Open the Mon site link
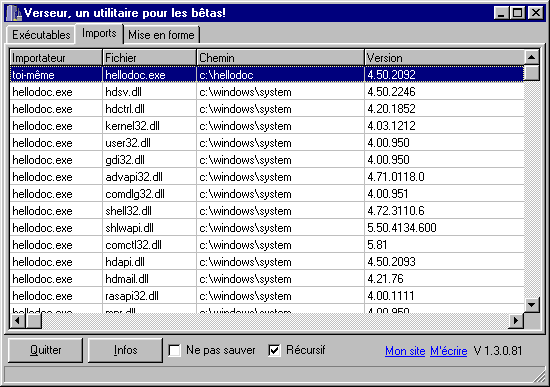The height and width of the screenshot is (387, 550). pyautogui.click(x=405, y=351)
